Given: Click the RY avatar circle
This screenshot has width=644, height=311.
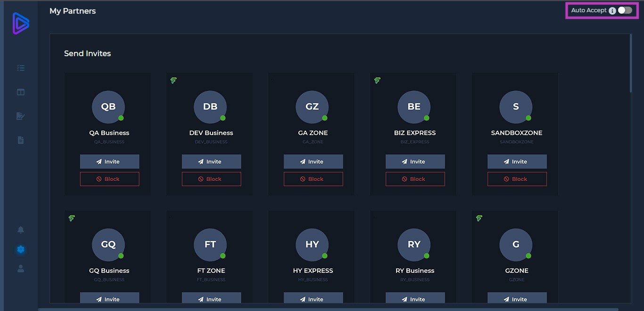Looking at the screenshot, I should [x=414, y=244].
